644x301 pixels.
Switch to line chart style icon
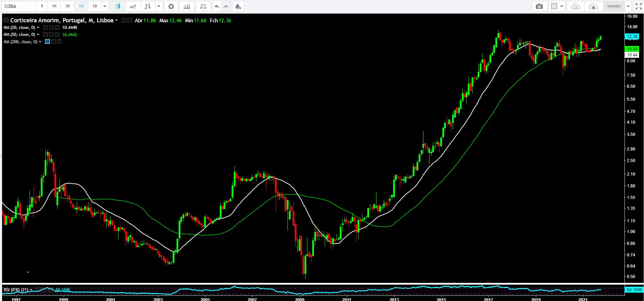[x=133, y=6]
